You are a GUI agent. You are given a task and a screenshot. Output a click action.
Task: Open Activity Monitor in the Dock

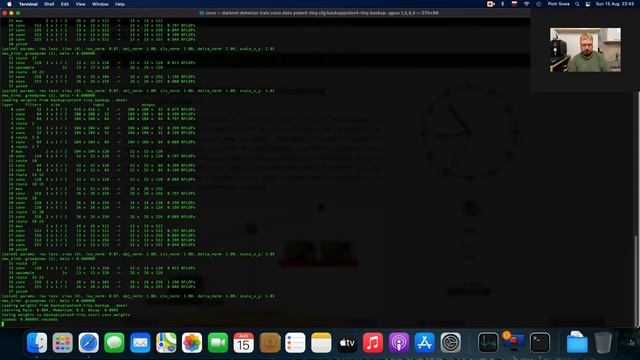click(488, 342)
